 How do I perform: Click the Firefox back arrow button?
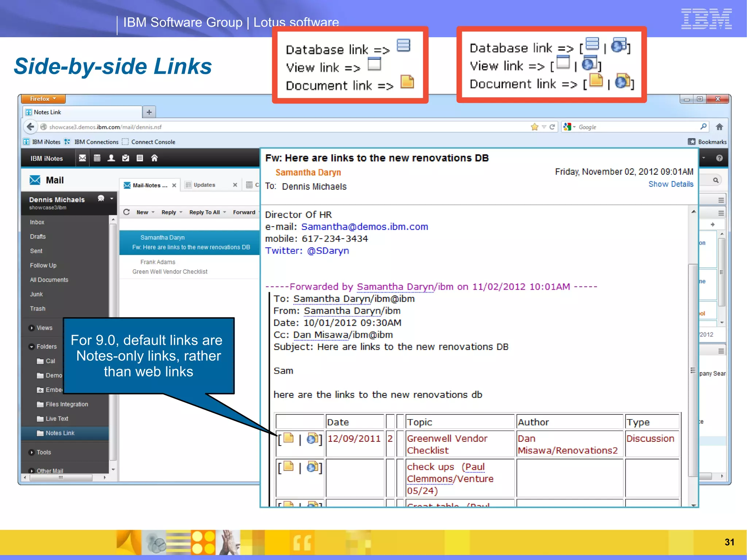pos(30,127)
